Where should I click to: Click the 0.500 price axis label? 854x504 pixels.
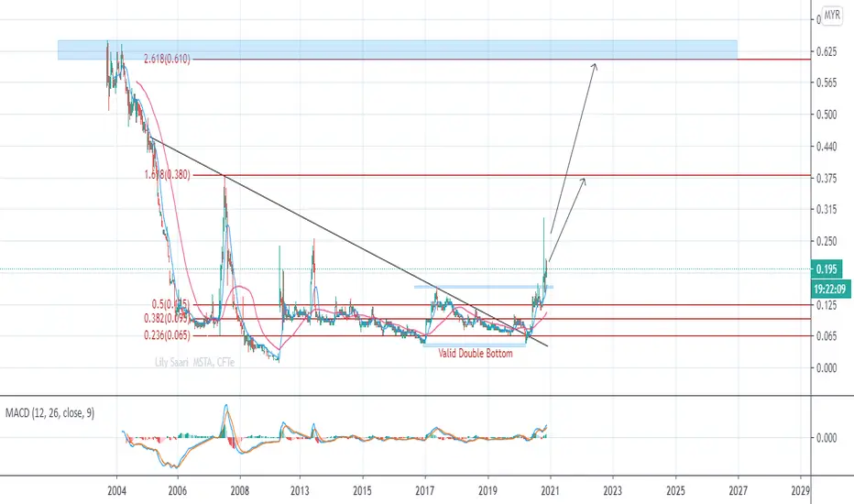pos(827,115)
